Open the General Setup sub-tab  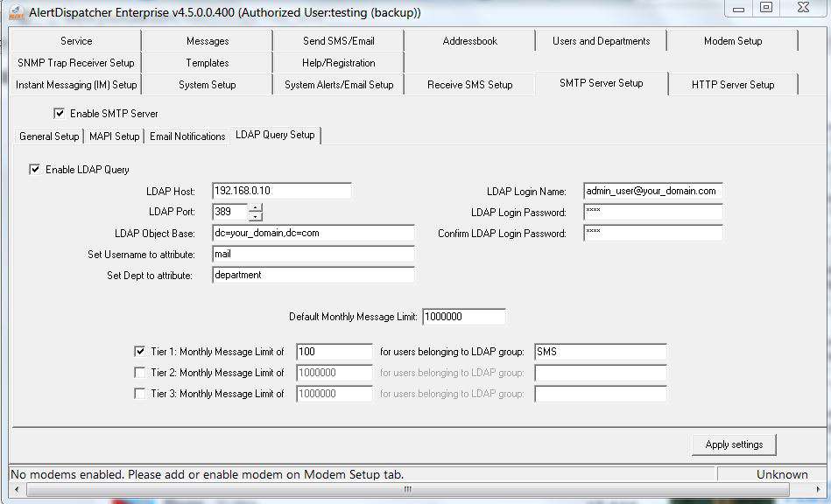point(49,136)
